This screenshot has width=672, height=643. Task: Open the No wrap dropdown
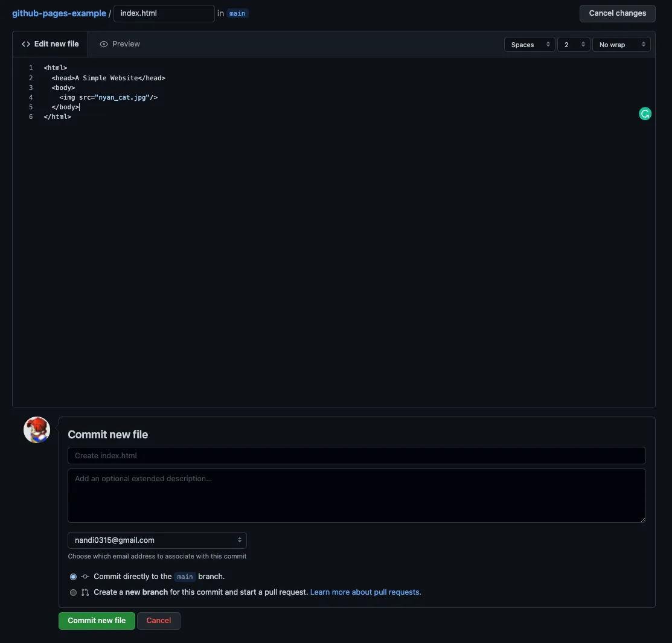click(x=621, y=44)
